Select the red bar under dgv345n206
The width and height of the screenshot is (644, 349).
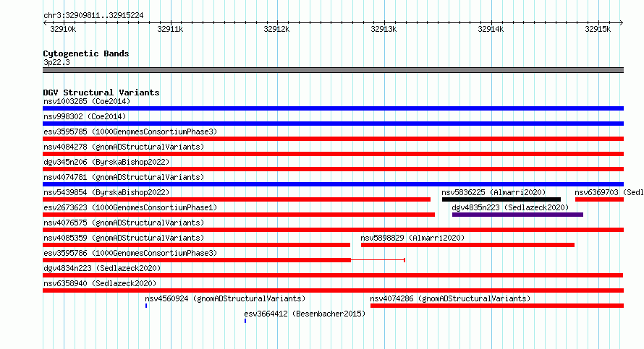click(333, 169)
